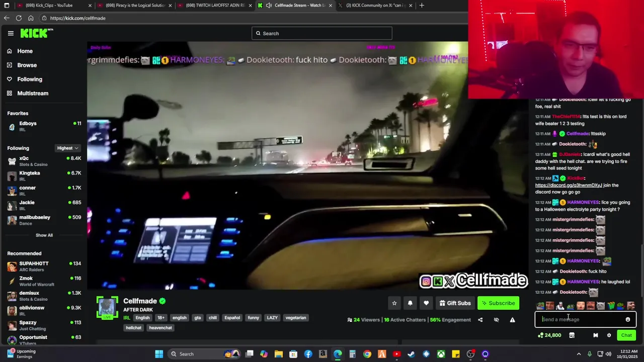The image size is (644, 362).
Task: Toggle the favorite star for Cellfmade
Action: (394, 303)
